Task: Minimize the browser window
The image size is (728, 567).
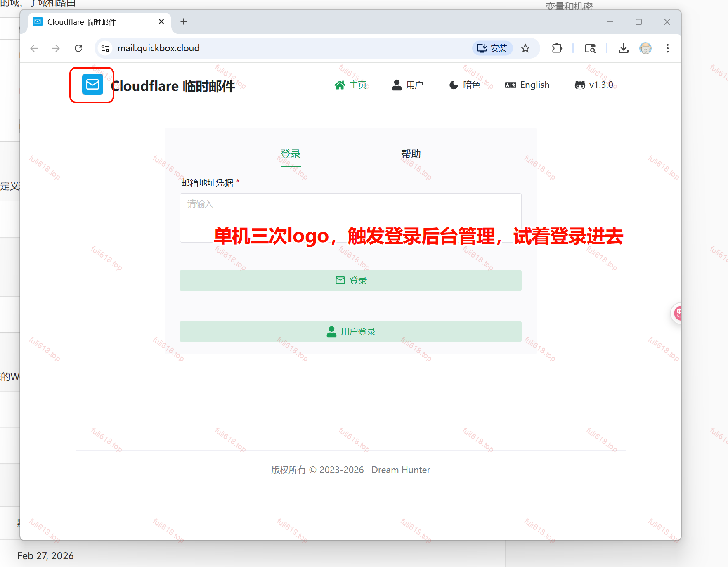Action: pos(610,21)
